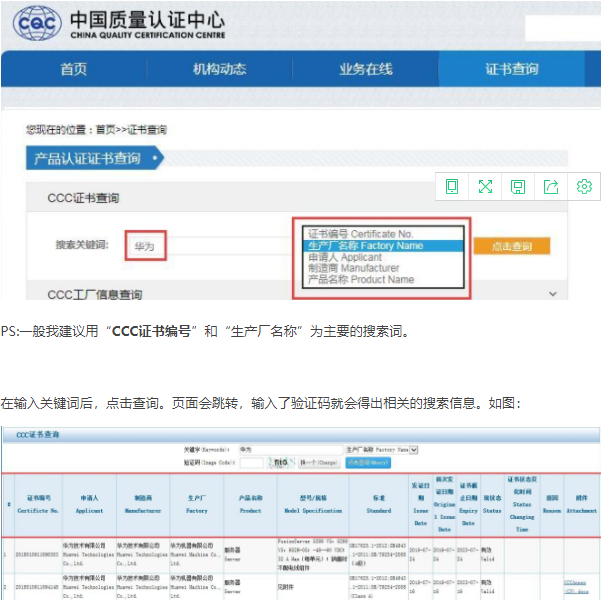601x608 pixels.
Task: Click the orange 点击查询 button
Action: [512, 246]
